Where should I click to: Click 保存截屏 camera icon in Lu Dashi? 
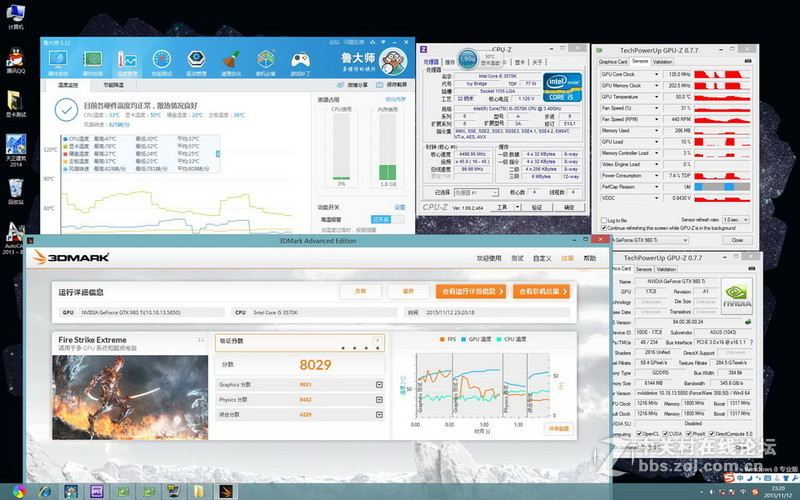pyautogui.click(x=380, y=85)
